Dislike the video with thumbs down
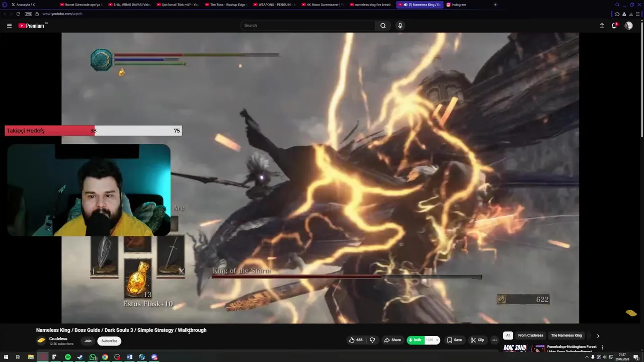 click(372, 340)
